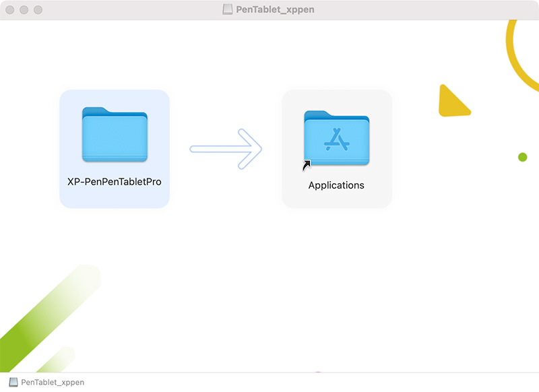Image resolution: width=539 pixels, height=392 pixels.
Task: Close the PenTablet_xppen window
Action: (x=10, y=10)
